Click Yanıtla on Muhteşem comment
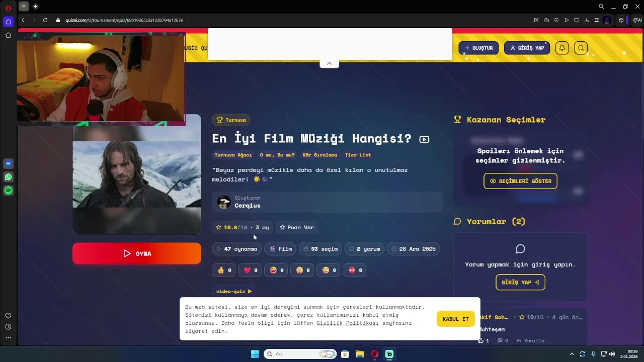The width and height of the screenshot is (644, 362). tap(530, 340)
